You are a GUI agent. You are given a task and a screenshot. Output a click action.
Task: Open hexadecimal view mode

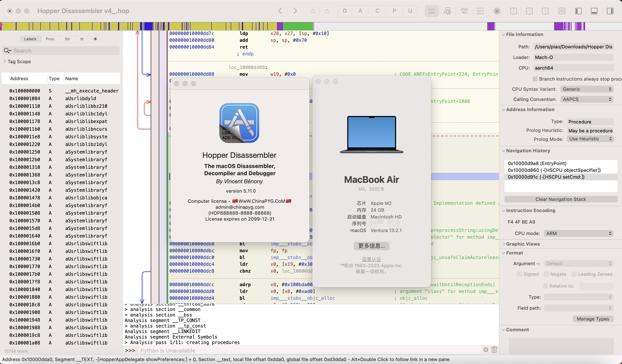(480, 11)
